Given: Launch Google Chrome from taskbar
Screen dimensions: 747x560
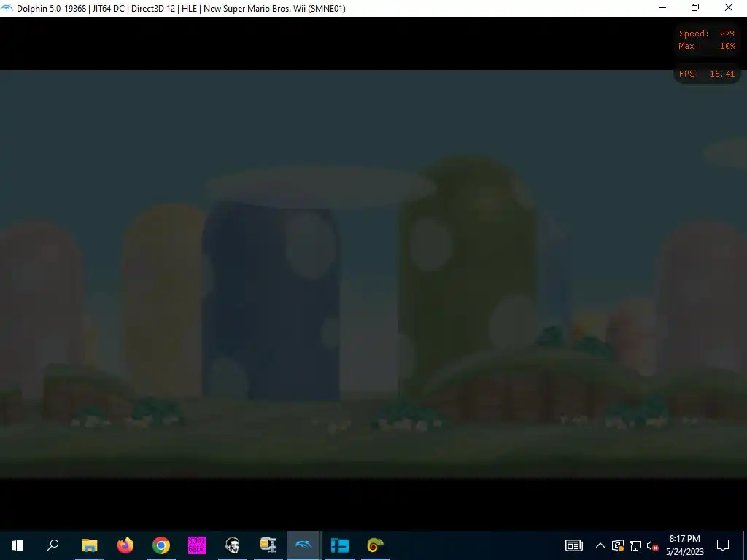Looking at the screenshot, I should [161, 545].
